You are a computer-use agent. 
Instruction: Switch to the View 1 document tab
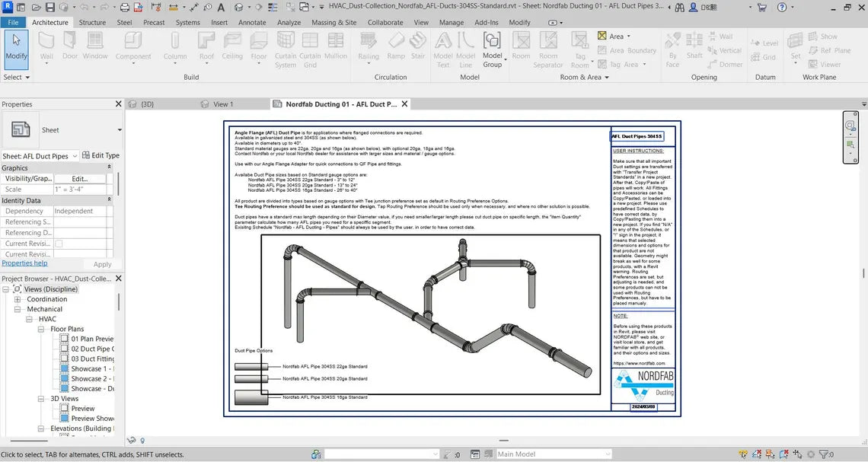pyautogui.click(x=223, y=104)
